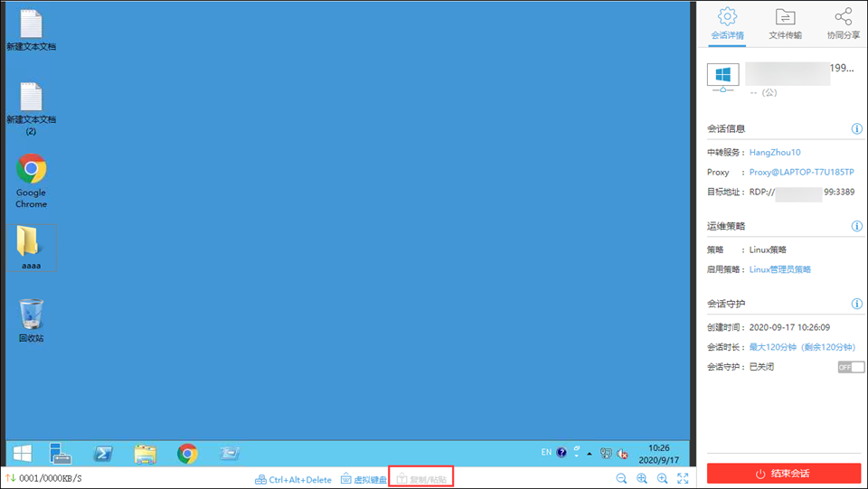Image resolution: width=868 pixels, height=489 pixels.
Task: Open the Linux管理员策略 link
Action: (x=780, y=269)
